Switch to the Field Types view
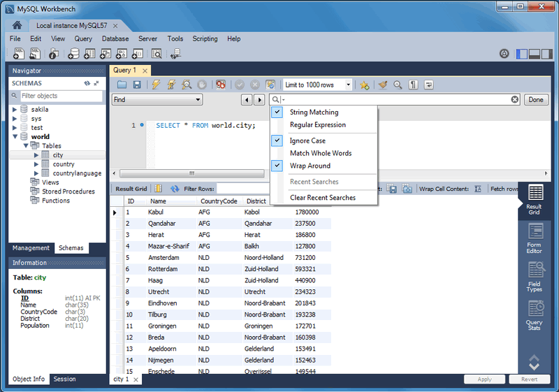559x392 pixels. coord(535,277)
